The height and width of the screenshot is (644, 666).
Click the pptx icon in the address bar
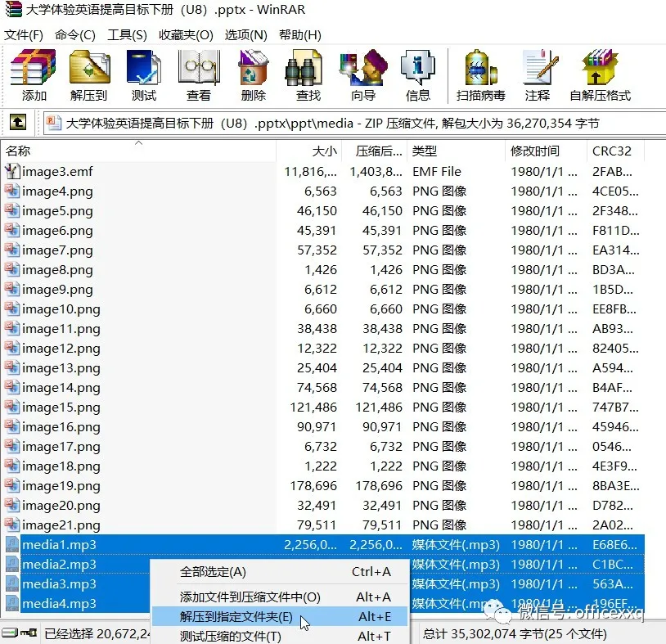pos(54,124)
